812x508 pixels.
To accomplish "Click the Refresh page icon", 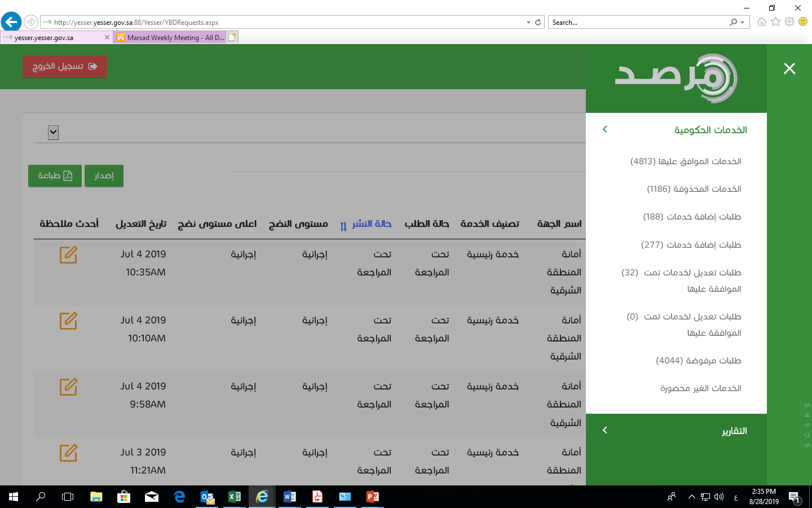I will coord(538,23).
